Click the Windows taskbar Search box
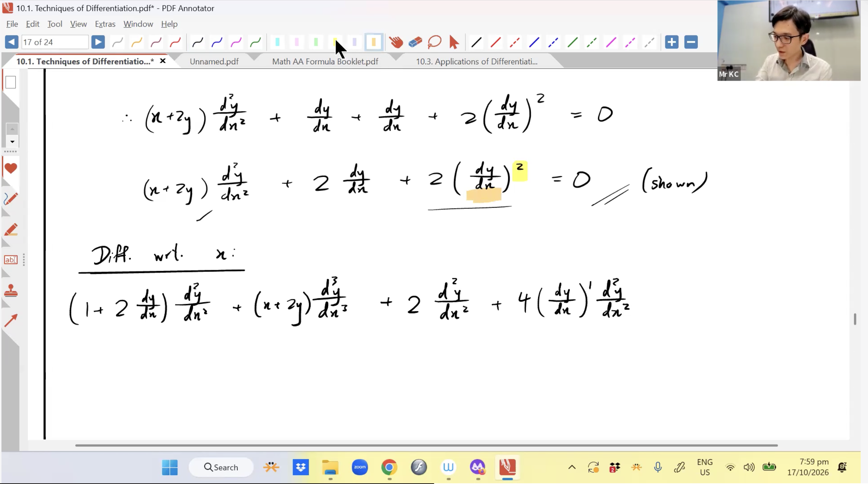This screenshot has height=484, width=868. point(221,467)
